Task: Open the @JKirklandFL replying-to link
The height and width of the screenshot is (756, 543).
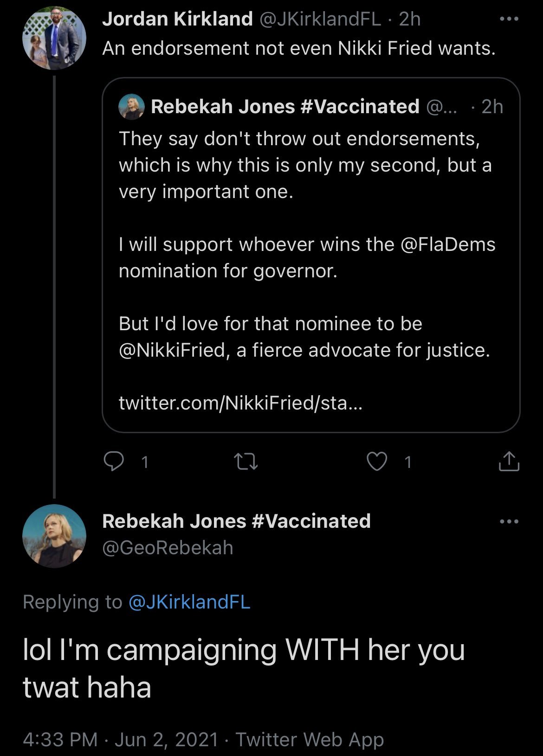Action: (189, 602)
